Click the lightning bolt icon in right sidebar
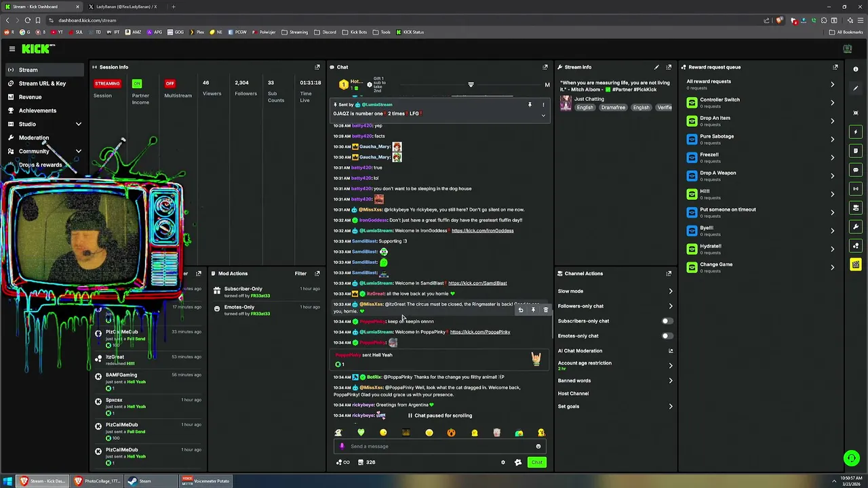The image size is (868, 488). tap(856, 131)
